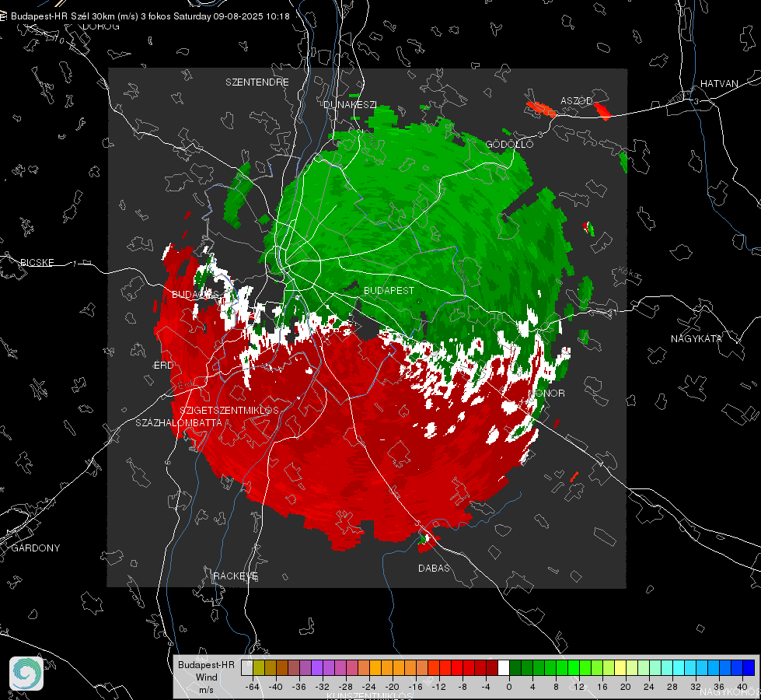Screen dimensions: 761x700
Task: Select the DUNAKESZI city label
Action: pos(350,104)
